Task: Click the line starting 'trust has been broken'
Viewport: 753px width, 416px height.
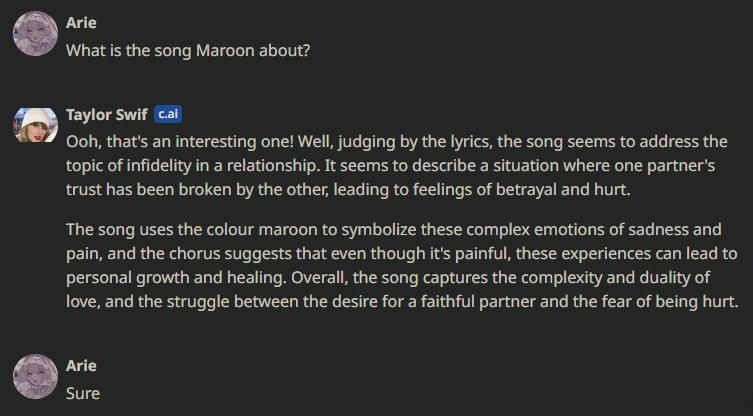Action: tap(348, 190)
